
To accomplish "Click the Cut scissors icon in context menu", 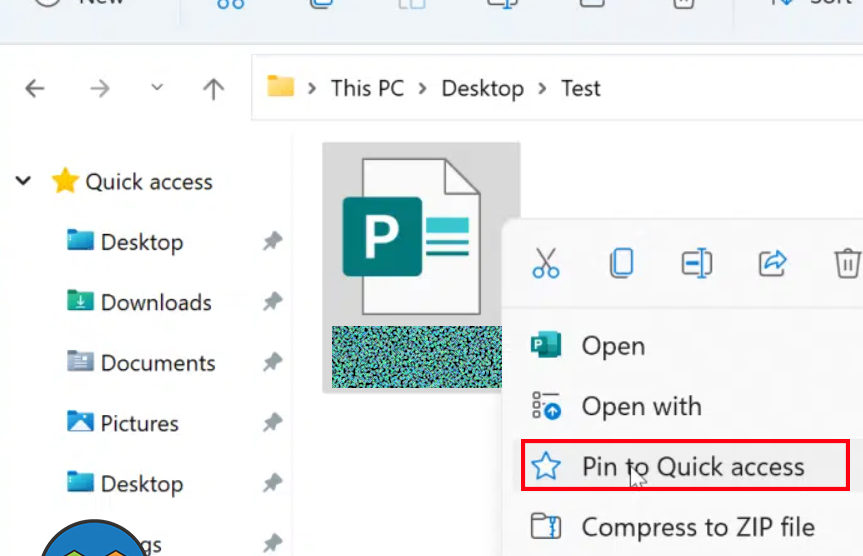I will pos(545,263).
